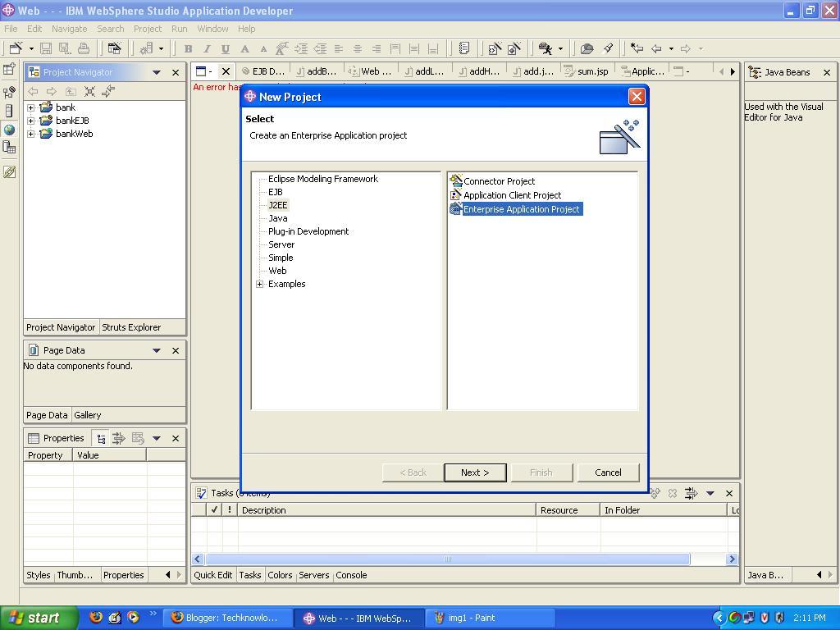Screen dimensions: 840x630
Task: Click the Collapse All icon in Project Navigator
Action: (90, 91)
